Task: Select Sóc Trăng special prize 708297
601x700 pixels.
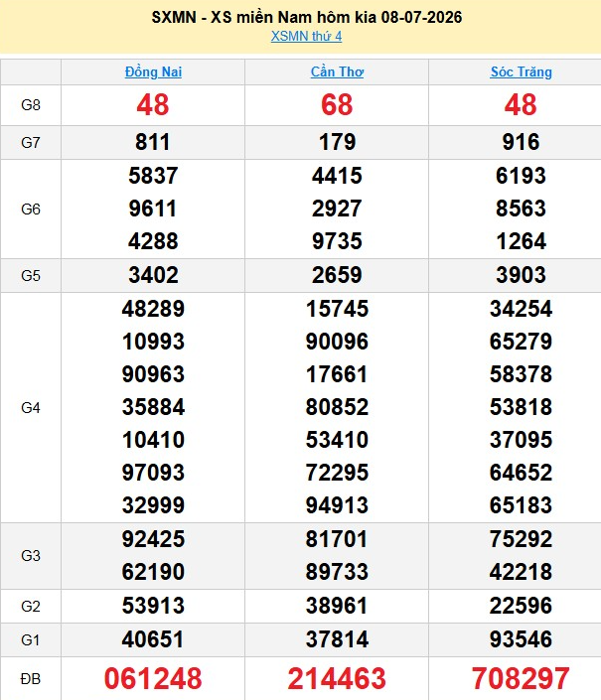Action: tap(522, 678)
